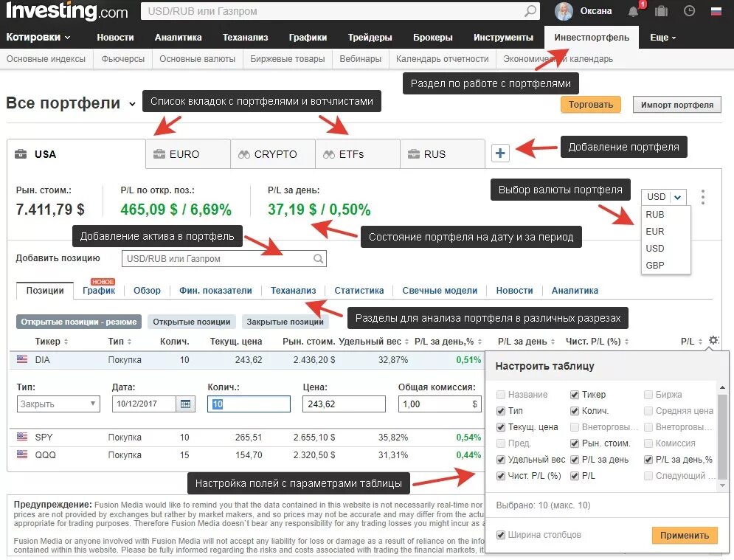Open the notifications bell icon
Screen dimensions: 734x560
(634, 11)
